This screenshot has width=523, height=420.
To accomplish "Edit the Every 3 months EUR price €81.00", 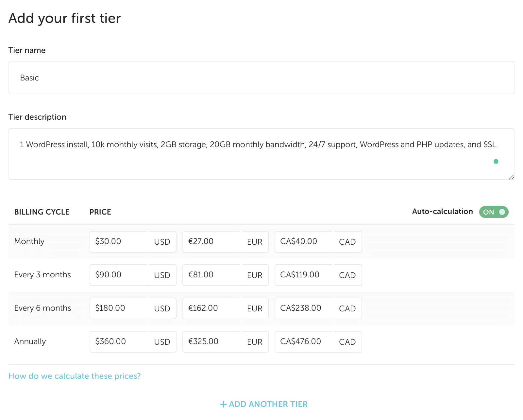I will click(212, 275).
